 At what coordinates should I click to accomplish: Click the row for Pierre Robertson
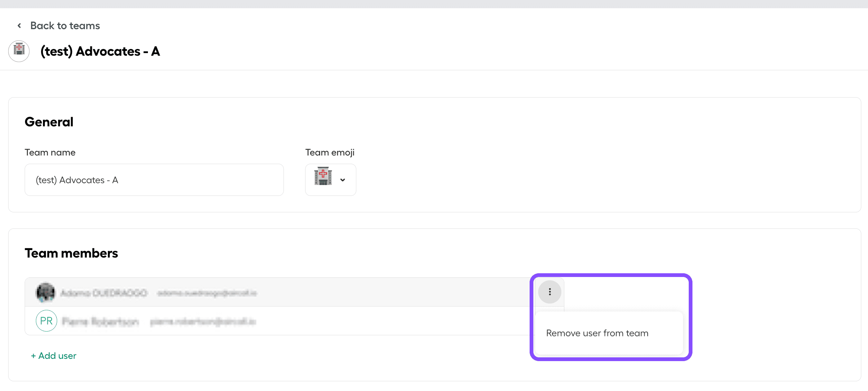tap(261, 320)
